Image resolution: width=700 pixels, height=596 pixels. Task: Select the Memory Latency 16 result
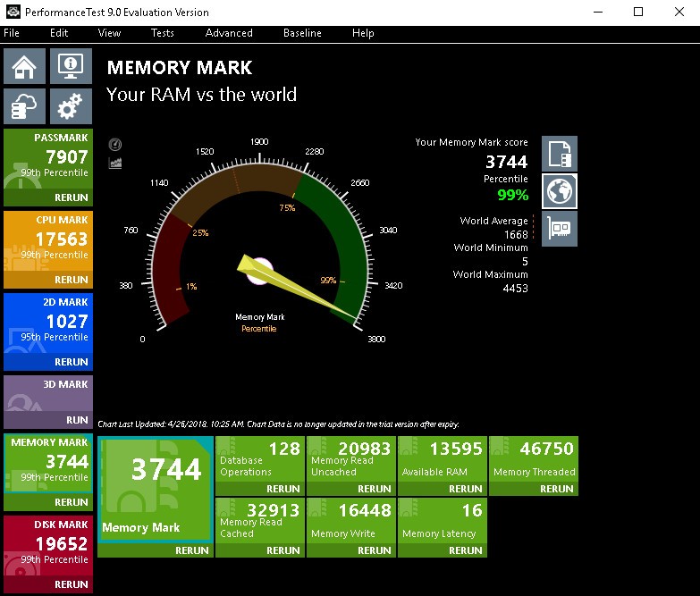coord(443,521)
